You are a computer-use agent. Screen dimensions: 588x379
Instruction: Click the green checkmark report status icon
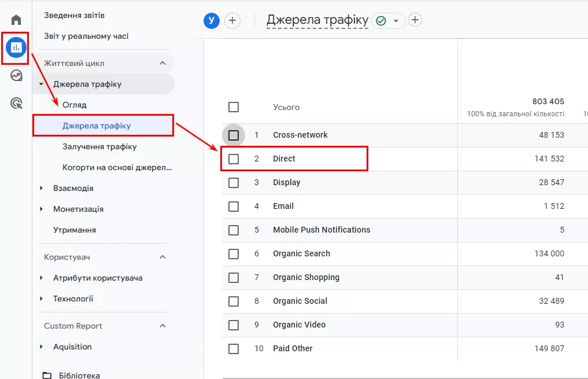tap(381, 21)
